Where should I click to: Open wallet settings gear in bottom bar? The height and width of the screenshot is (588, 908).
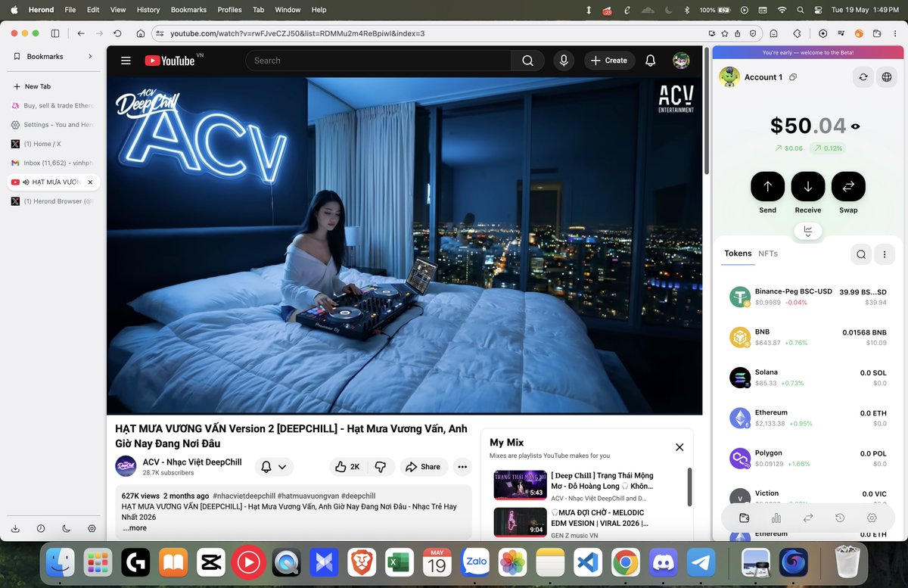pos(872,518)
